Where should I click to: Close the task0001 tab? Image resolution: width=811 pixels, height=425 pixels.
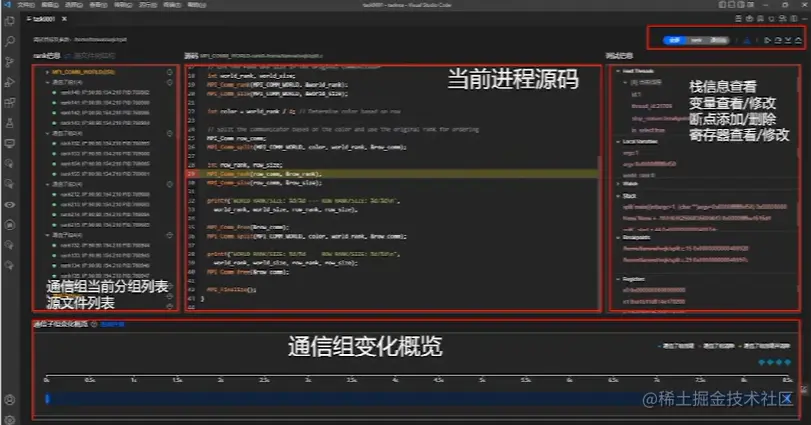pyautogui.click(x=64, y=19)
